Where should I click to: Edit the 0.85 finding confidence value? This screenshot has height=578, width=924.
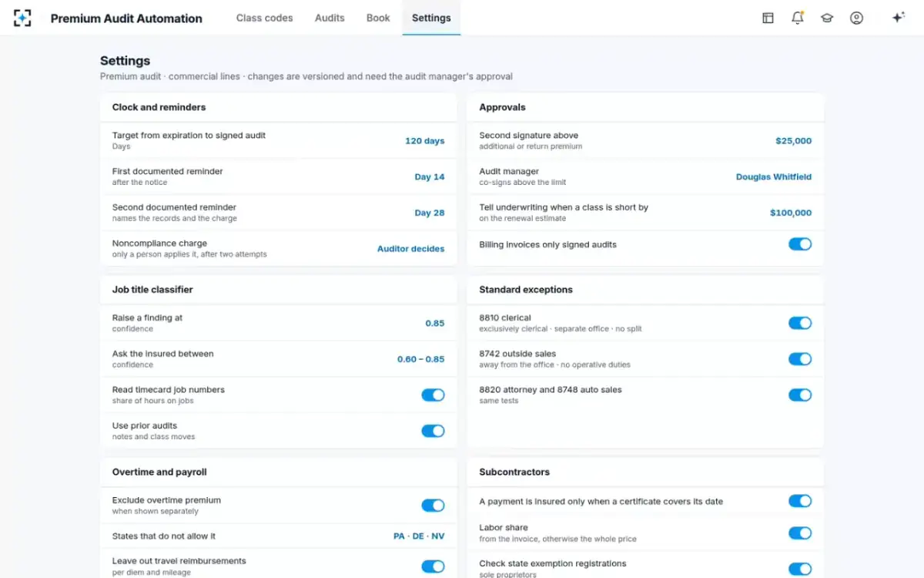pos(435,323)
